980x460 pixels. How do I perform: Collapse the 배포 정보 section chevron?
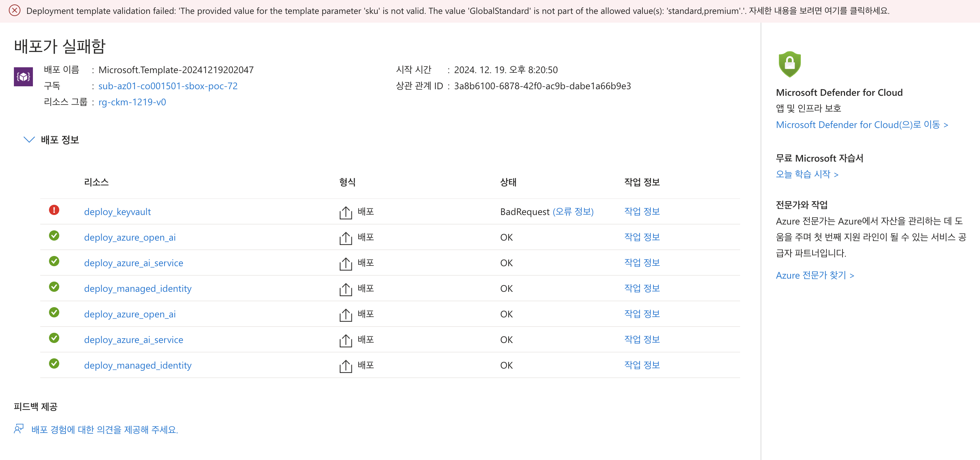point(29,140)
